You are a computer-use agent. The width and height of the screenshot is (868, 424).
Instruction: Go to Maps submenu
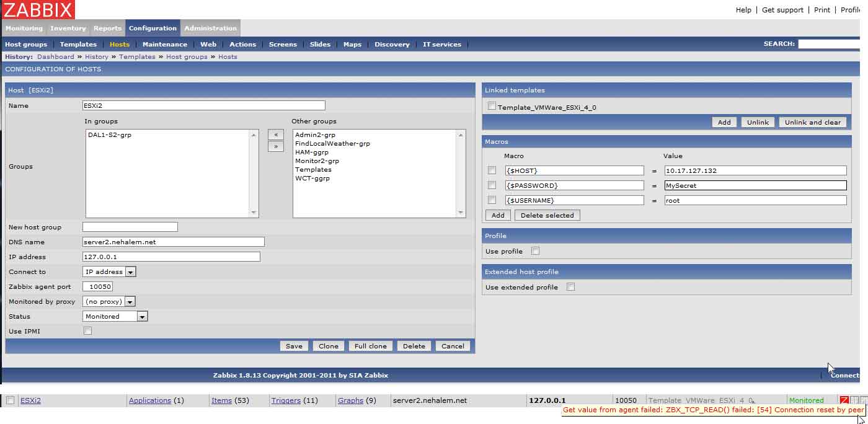tap(352, 45)
